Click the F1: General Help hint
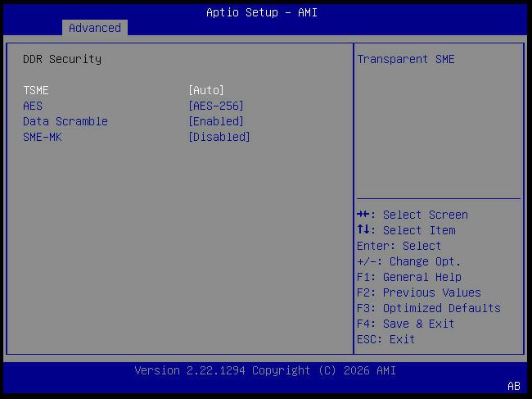This screenshot has height=399, width=532. pyautogui.click(x=409, y=277)
